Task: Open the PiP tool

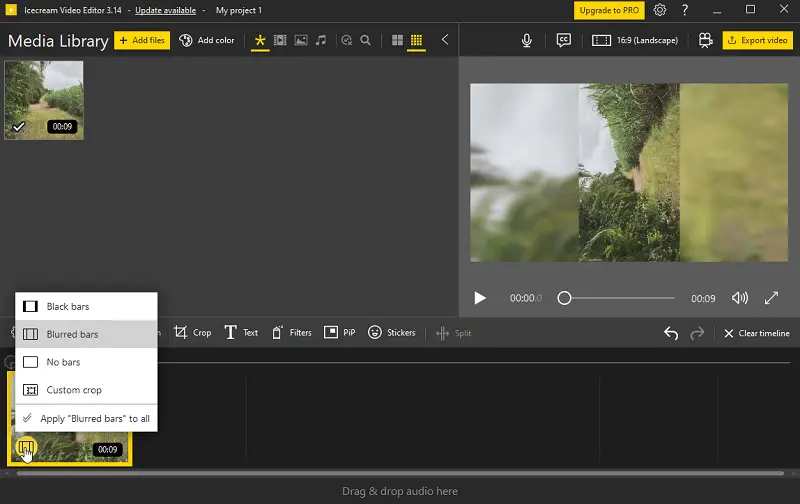Action: [340, 333]
